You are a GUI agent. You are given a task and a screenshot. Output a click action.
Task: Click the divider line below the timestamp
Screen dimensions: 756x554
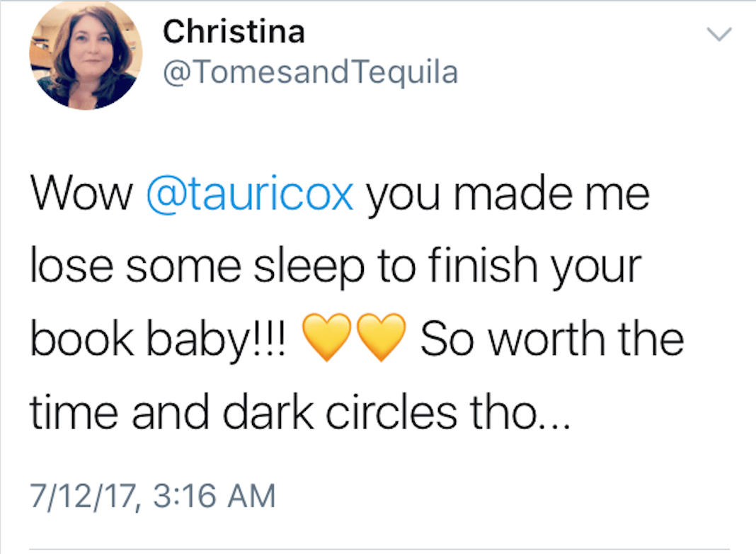point(378,548)
